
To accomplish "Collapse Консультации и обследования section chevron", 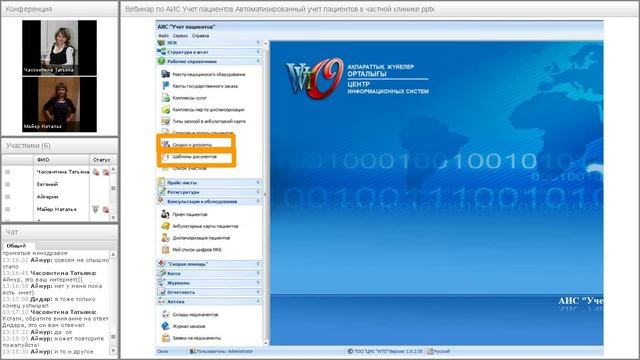I will [258, 201].
